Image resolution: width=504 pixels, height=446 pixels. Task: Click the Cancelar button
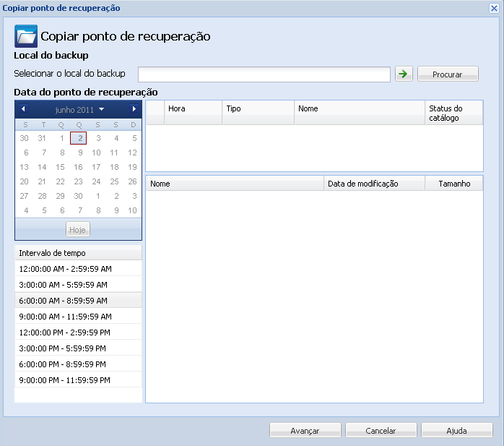click(x=381, y=430)
